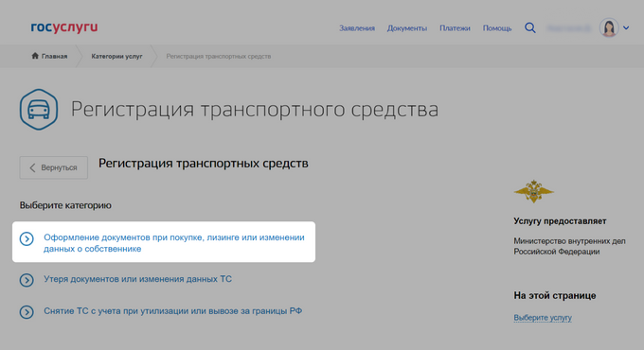Click the user avatar picture
Image resolution: width=644 pixels, height=350 pixels.
tap(609, 27)
